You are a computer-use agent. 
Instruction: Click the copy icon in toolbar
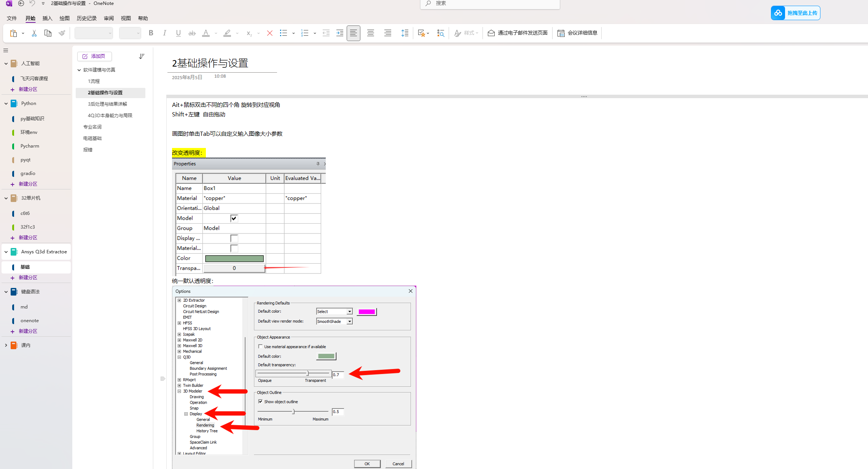(48, 33)
